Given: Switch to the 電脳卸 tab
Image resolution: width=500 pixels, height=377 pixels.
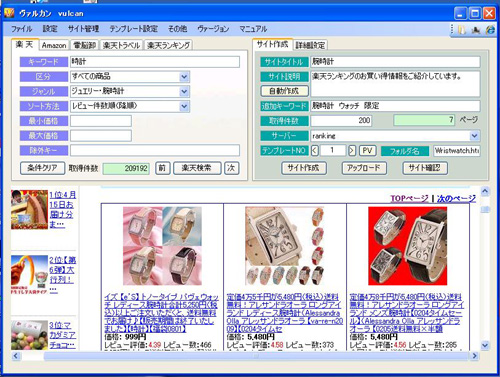Looking at the screenshot, I should click(x=85, y=45).
